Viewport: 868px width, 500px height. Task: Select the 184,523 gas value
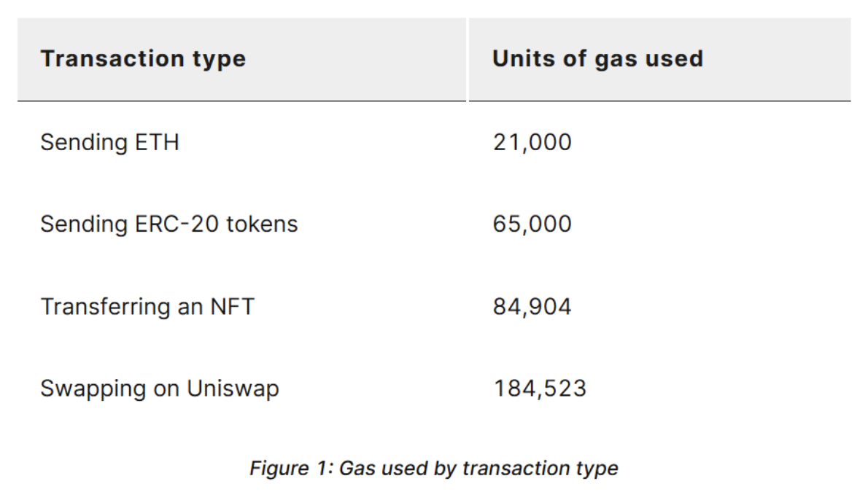coord(540,388)
